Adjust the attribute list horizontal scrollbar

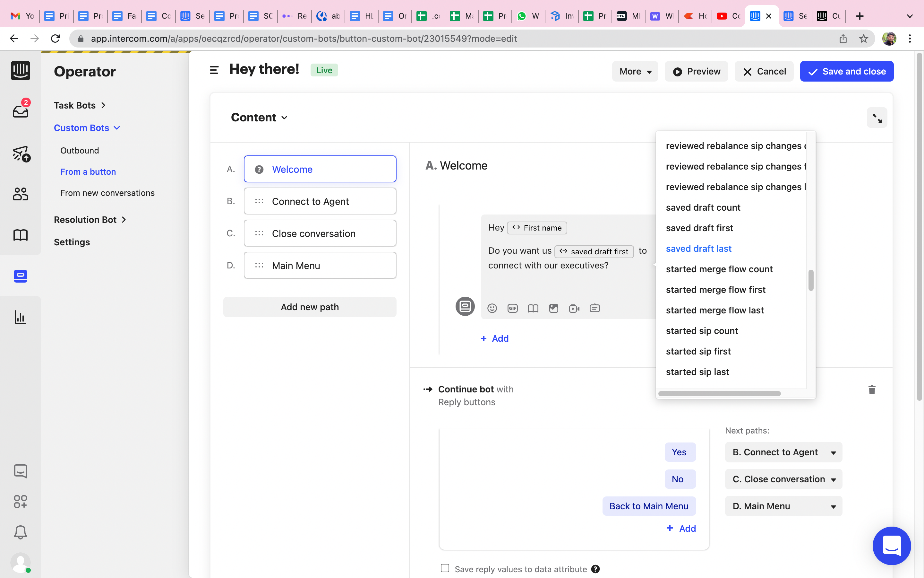pos(719,393)
